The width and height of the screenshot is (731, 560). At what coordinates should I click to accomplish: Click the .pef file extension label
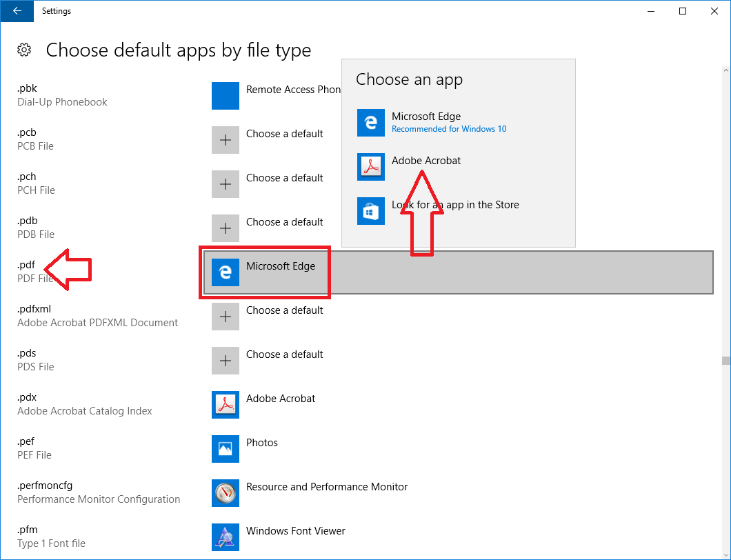(26, 441)
